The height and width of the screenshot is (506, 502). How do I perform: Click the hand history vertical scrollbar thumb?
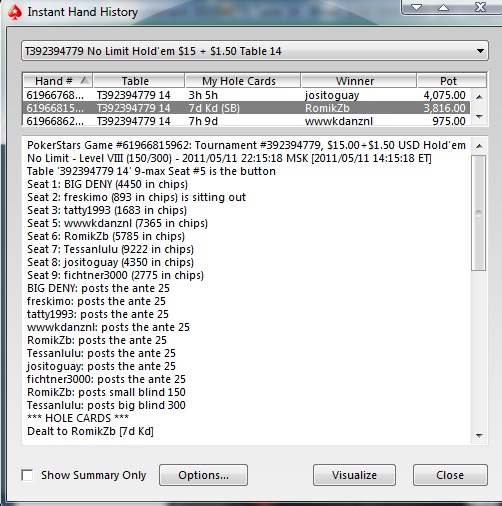(479, 213)
